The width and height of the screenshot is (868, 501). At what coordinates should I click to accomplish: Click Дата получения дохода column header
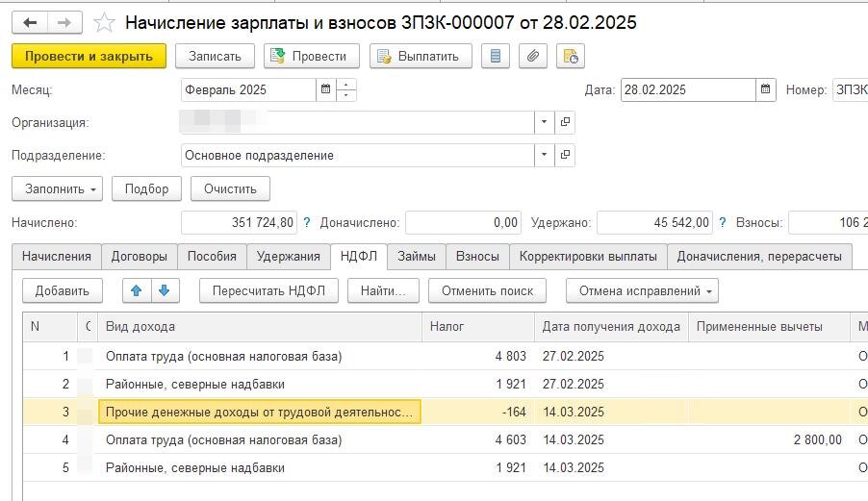(x=612, y=327)
